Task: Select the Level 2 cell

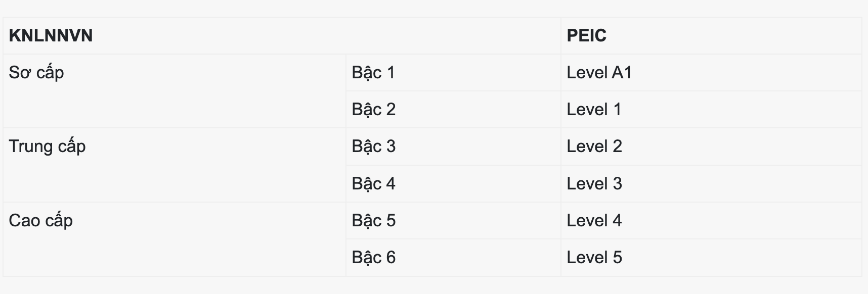Action: pyautogui.click(x=594, y=146)
